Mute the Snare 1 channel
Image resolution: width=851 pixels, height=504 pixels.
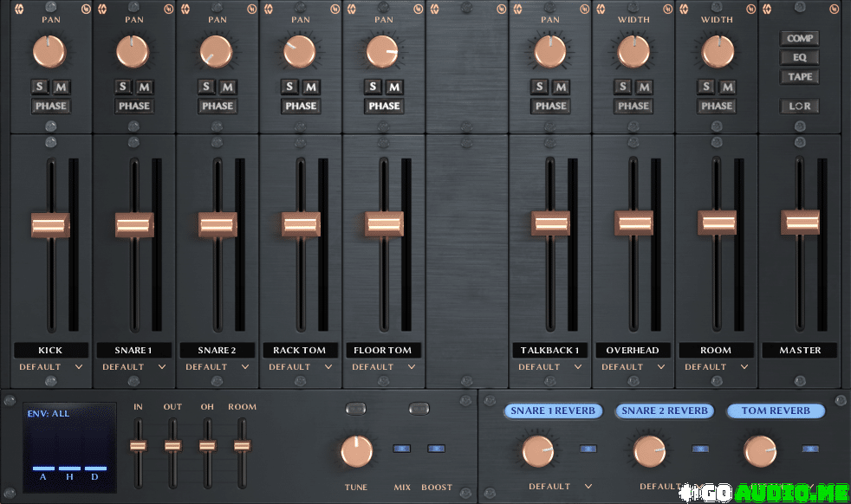[144, 87]
